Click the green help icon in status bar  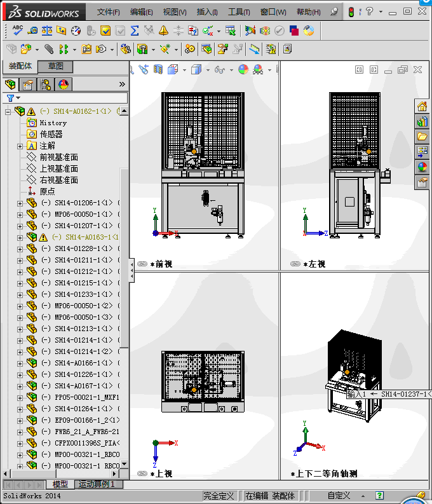click(x=379, y=496)
